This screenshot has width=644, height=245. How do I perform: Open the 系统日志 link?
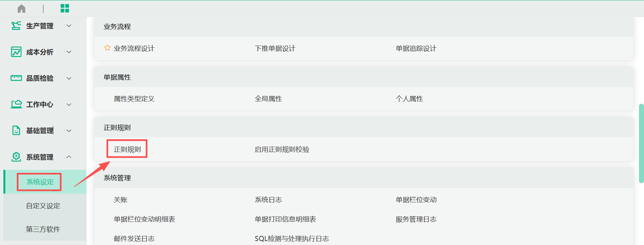click(268, 200)
